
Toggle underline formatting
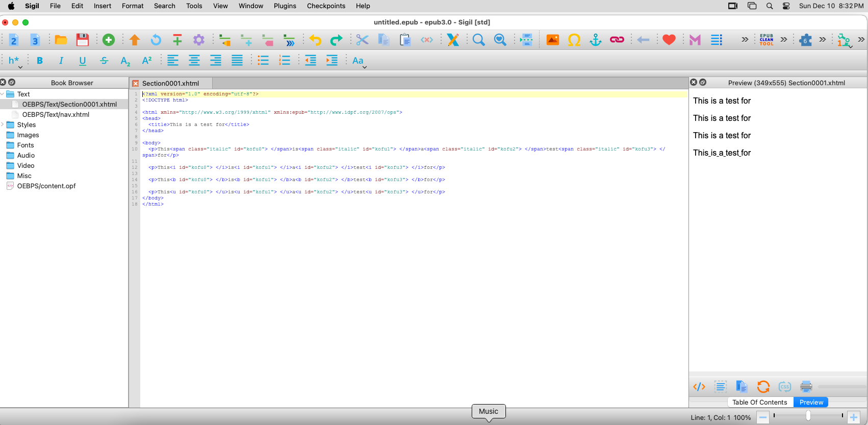[x=83, y=61]
